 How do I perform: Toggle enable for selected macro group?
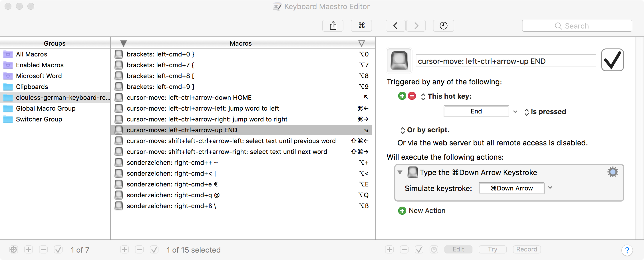pos(58,250)
